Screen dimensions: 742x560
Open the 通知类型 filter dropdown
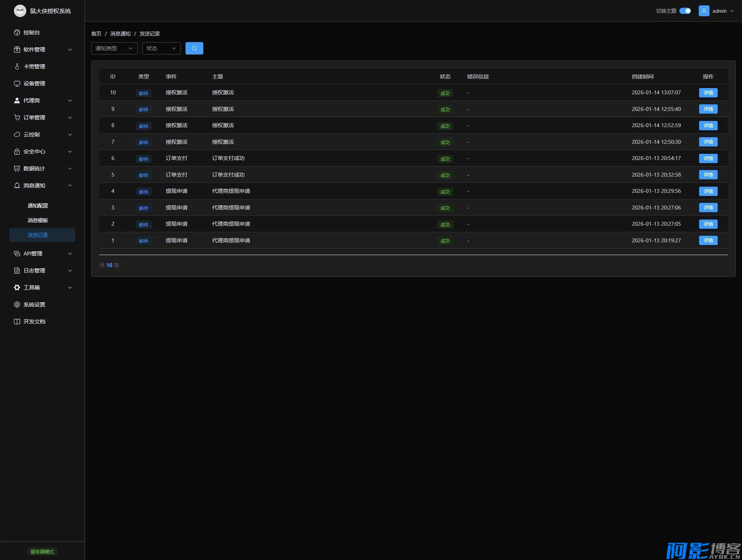click(x=114, y=48)
